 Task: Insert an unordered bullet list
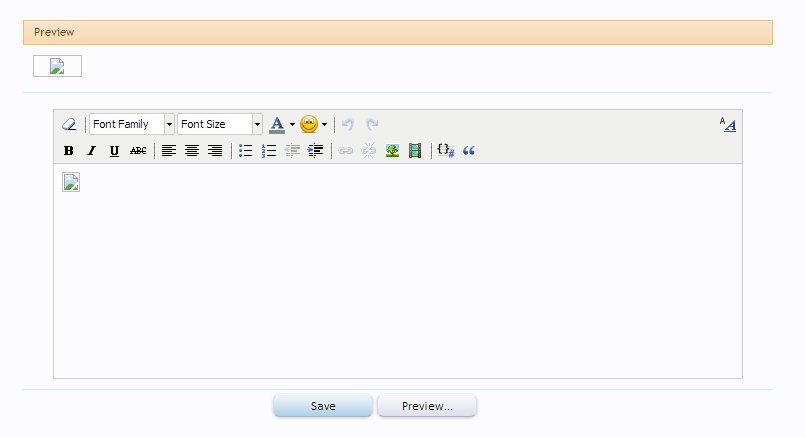tap(246, 151)
